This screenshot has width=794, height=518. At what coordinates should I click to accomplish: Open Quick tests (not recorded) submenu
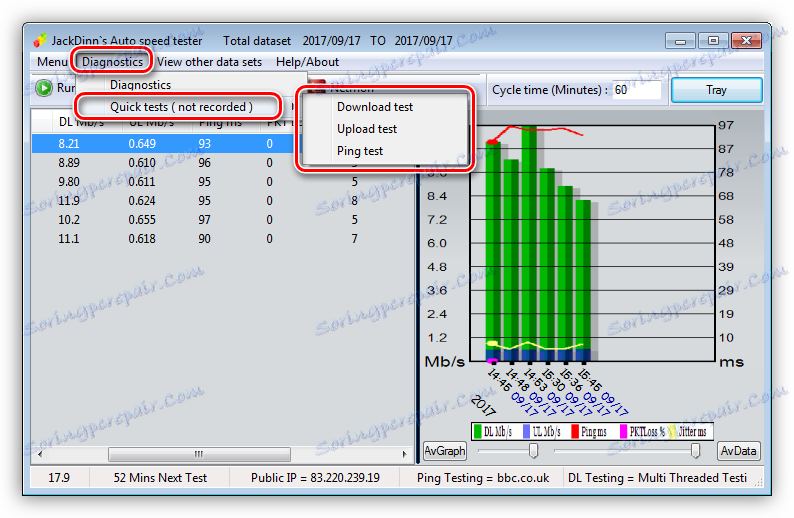[181, 107]
